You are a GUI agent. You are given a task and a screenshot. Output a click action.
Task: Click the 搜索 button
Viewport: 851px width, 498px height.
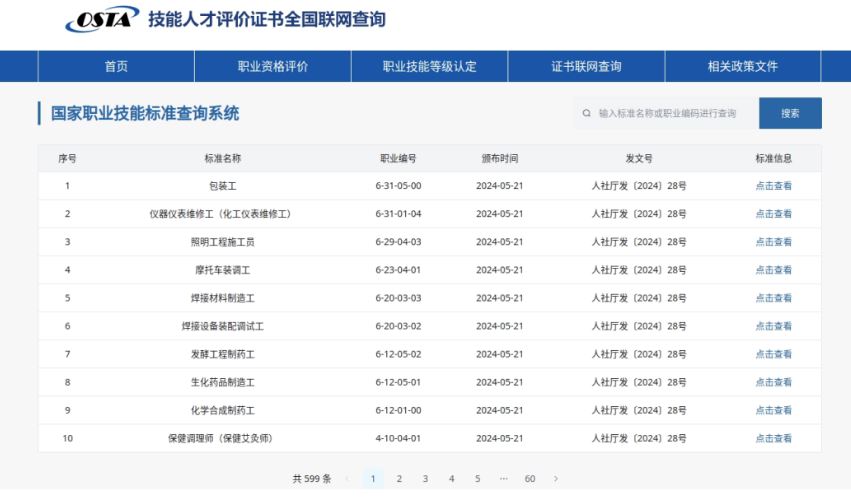point(790,113)
